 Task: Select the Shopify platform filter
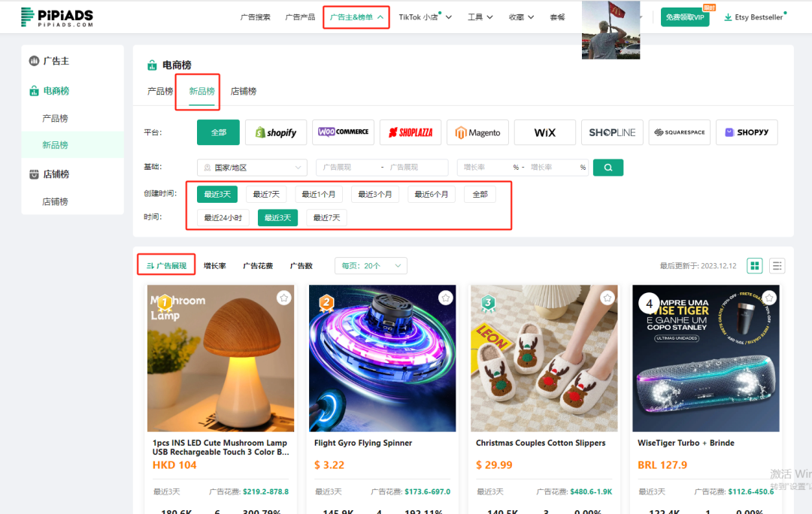click(276, 132)
